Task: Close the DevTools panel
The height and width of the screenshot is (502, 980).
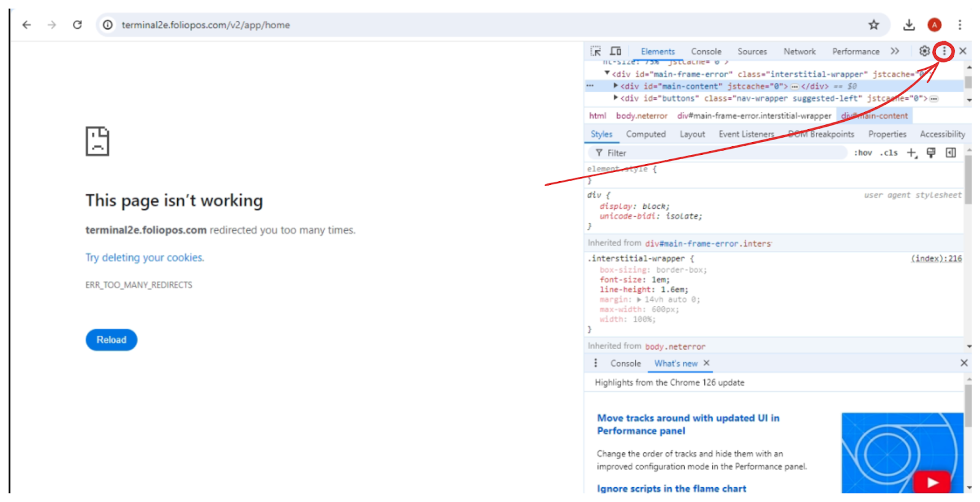Action: pyautogui.click(x=963, y=51)
